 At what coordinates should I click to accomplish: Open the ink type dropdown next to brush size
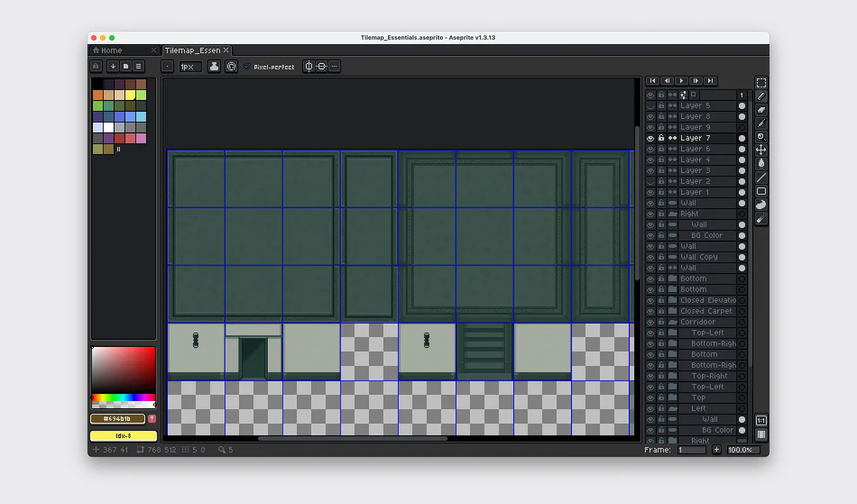(214, 66)
